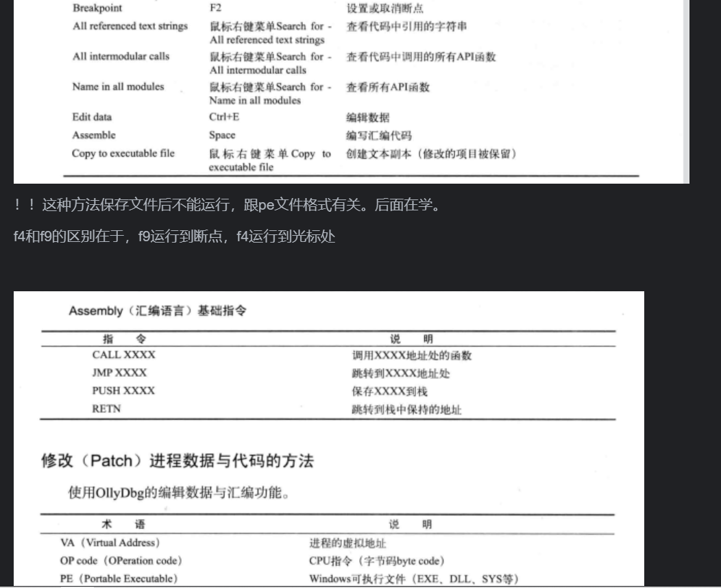This screenshot has width=721, height=588.
Task: Click the heading 修改（Patch）进程数据与代码的方法
Action: pyautogui.click(x=178, y=461)
